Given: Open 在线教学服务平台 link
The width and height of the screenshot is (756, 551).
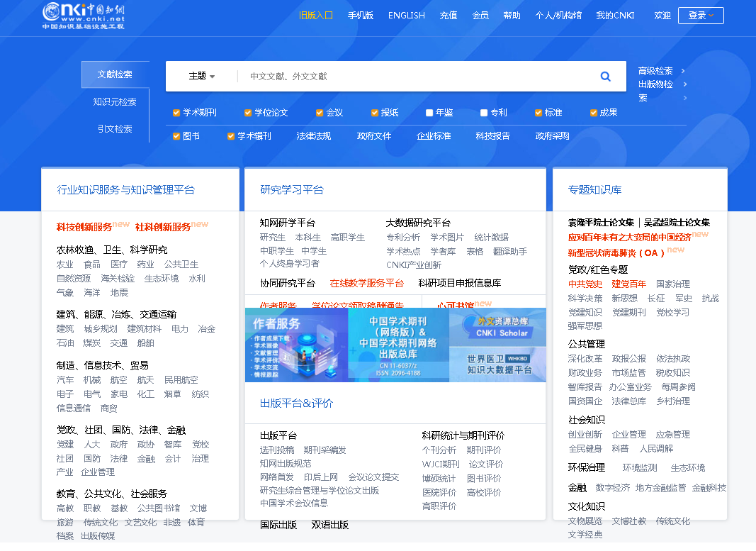Looking at the screenshot, I should coord(366,283).
